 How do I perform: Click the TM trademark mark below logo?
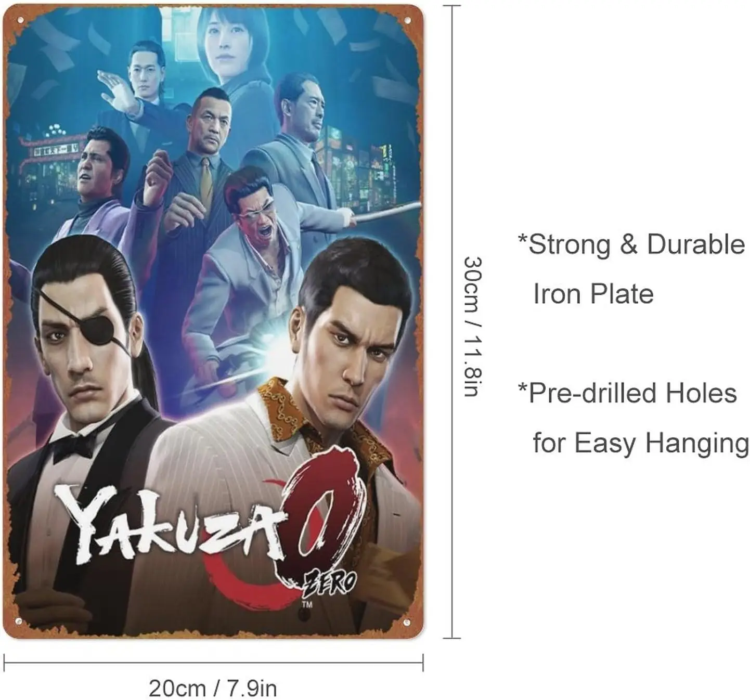click(307, 605)
